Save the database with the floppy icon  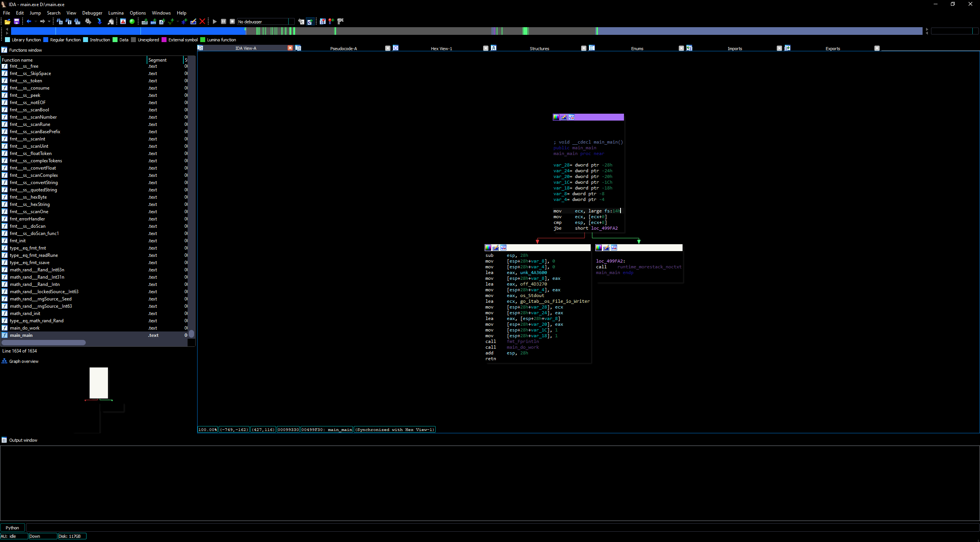16,21
